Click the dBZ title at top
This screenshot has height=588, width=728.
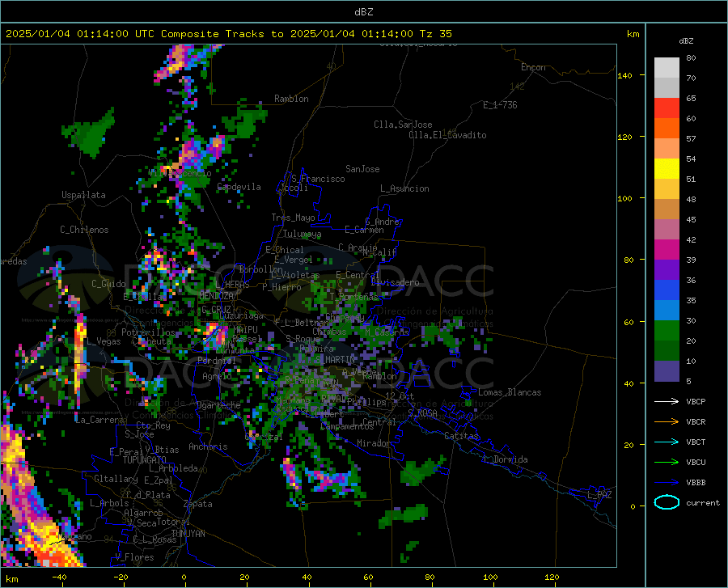point(363,12)
